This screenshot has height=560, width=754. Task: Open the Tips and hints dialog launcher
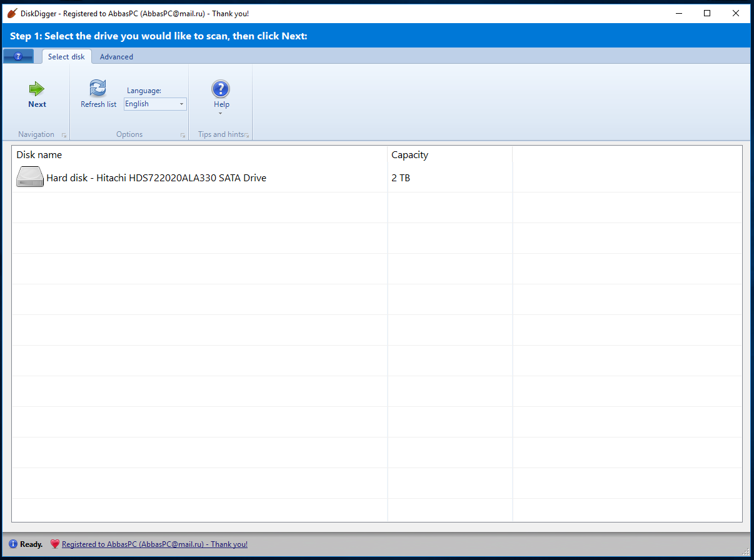[247, 135]
